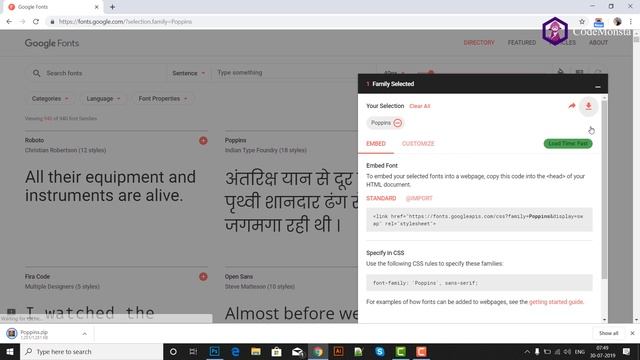Select the STANDARD embed option
Screen dimensions: 640x360
point(381,198)
